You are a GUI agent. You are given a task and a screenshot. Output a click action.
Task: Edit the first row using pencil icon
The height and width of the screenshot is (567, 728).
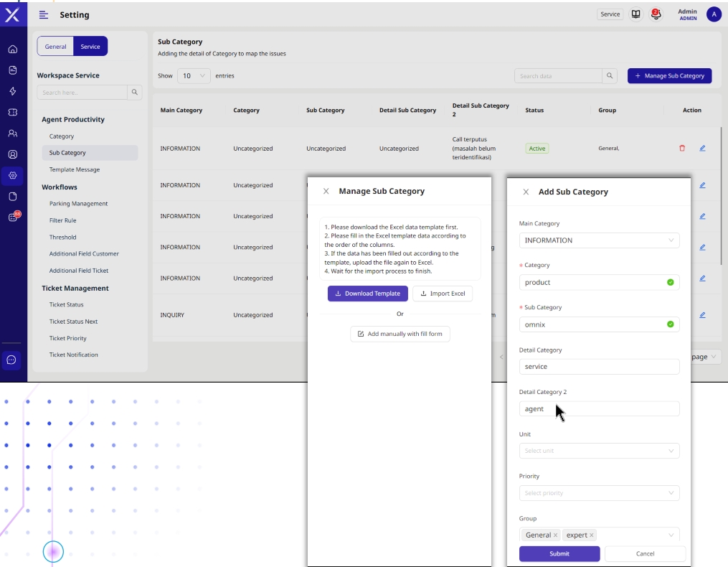click(702, 149)
